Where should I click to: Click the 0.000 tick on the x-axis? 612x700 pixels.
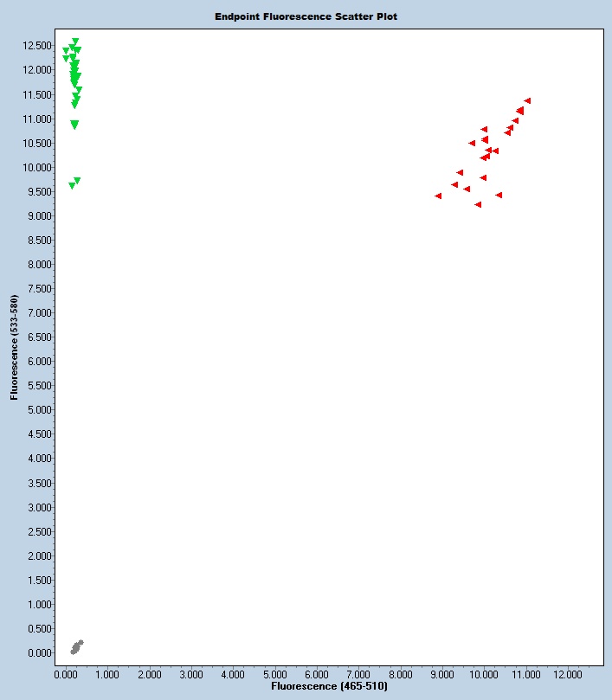pos(66,672)
